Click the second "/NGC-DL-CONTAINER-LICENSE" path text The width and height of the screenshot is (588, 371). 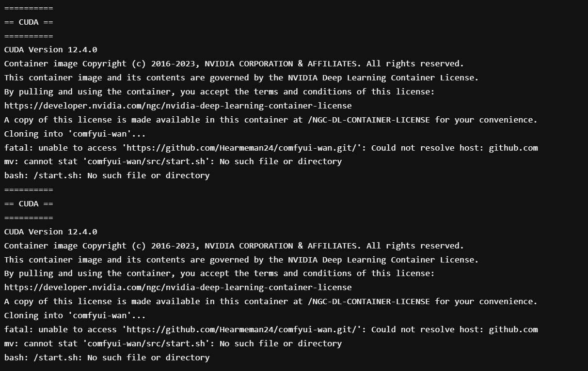click(368, 301)
